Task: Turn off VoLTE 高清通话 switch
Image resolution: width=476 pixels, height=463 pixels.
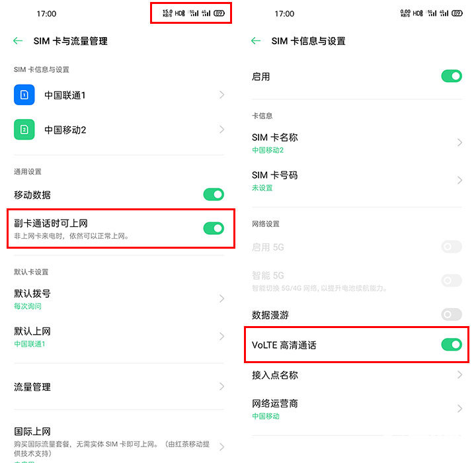Action: [452, 345]
